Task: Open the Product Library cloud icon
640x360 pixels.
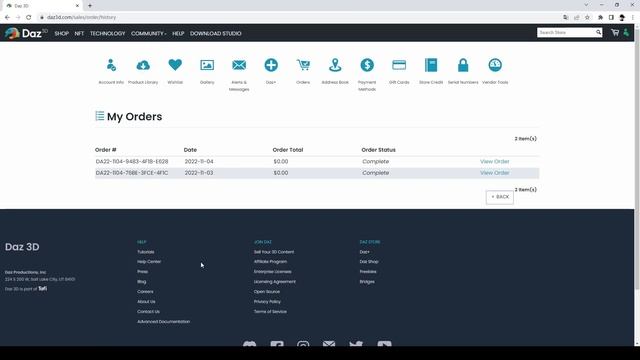Action: point(143,65)
